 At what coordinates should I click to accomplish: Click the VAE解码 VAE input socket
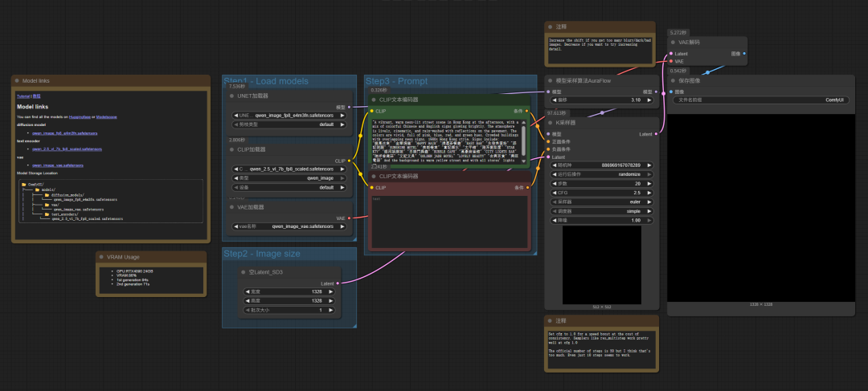click(x=671, y=61)
